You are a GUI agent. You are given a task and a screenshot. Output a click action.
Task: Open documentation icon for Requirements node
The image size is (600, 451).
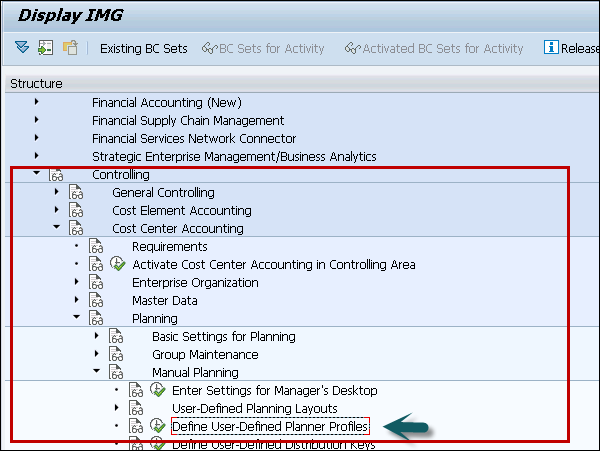click(x=96, y=247)
